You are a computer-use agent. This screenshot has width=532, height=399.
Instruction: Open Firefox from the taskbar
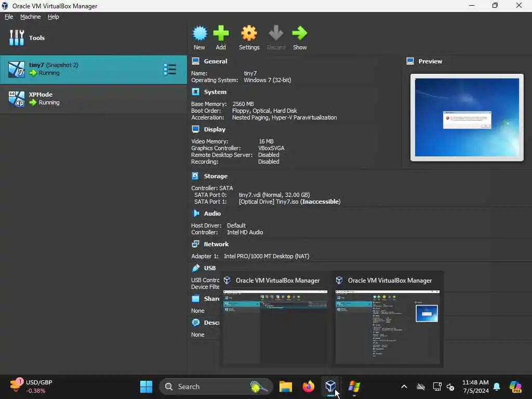pos(308,387)
